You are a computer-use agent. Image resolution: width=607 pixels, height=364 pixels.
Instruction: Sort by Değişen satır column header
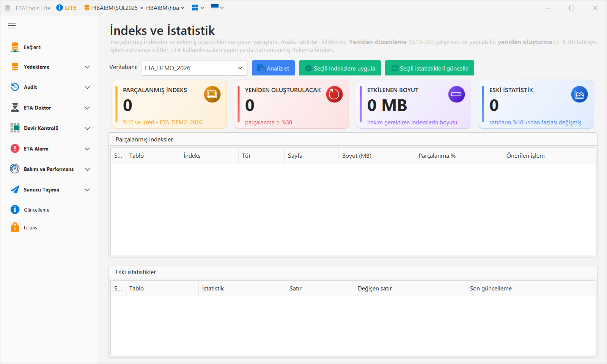click(410, 289)
